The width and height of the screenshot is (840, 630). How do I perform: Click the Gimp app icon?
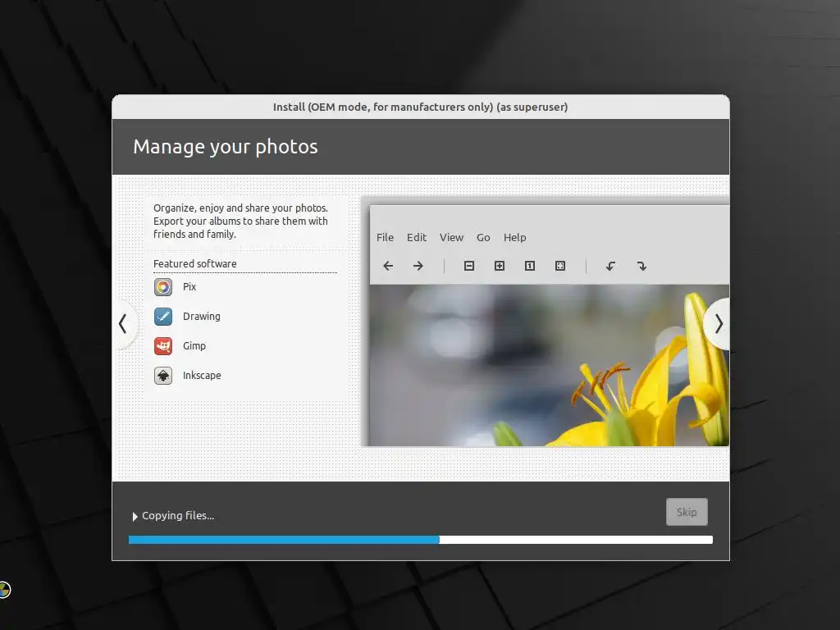[163, 346]
